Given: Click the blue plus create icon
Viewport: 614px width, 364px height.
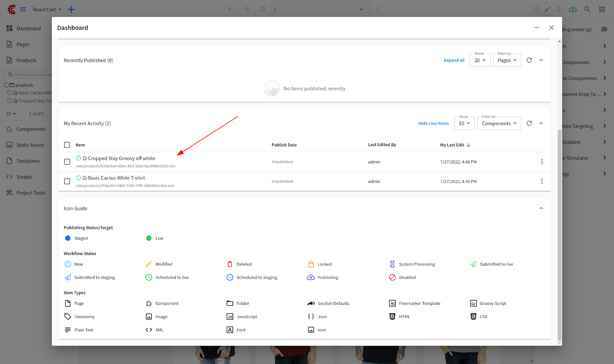Looking at the screenshot, I should pos(71,9).
